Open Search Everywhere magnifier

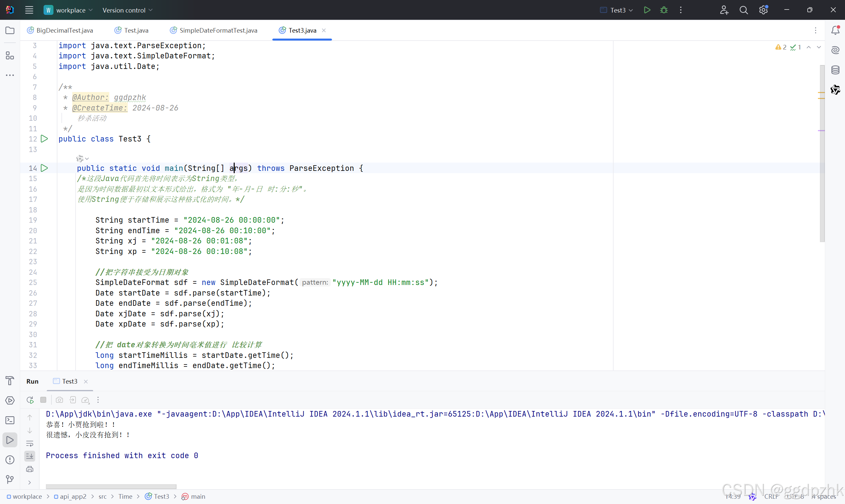point(744,10)
